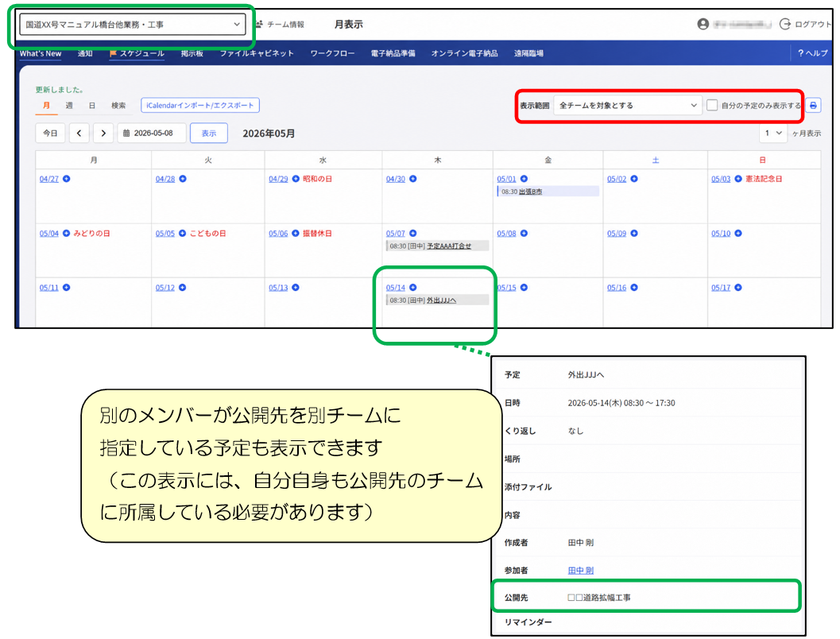Screen dimensions: 840x639
Task: Open the 05/14 date link
Action: coord(396,288)
